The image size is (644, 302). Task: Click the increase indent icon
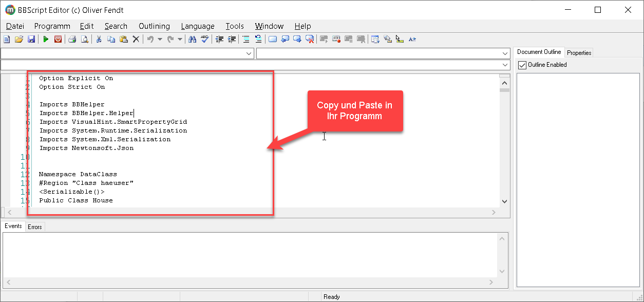(x=232, y=39)
